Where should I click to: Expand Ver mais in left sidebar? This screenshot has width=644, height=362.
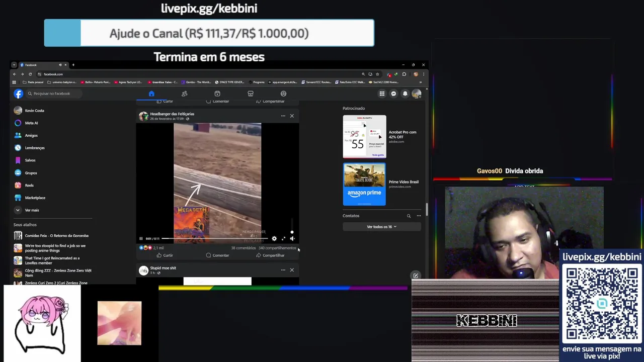[52, 210]
